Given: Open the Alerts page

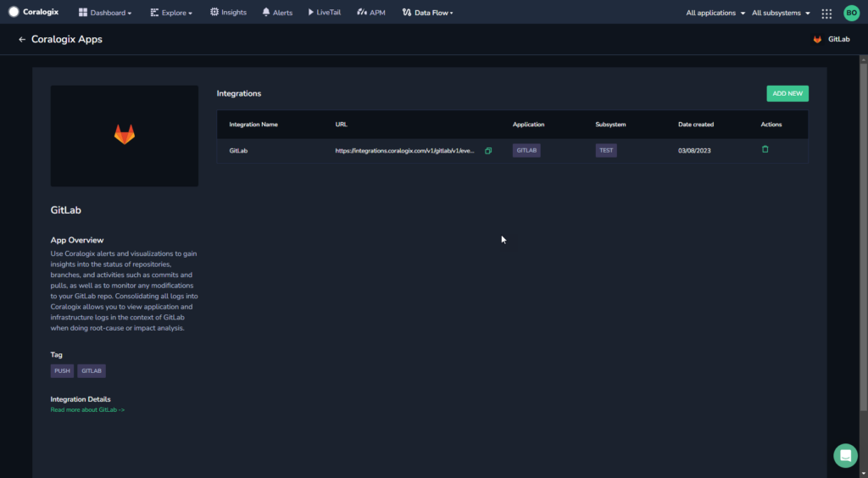Looking at the screenshot, I should click(277, 12).
